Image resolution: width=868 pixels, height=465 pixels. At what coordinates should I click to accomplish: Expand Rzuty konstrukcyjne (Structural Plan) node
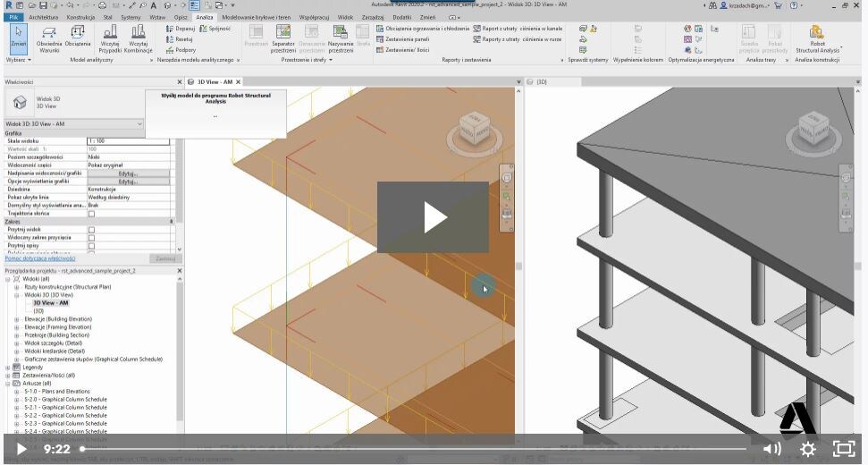17,287
